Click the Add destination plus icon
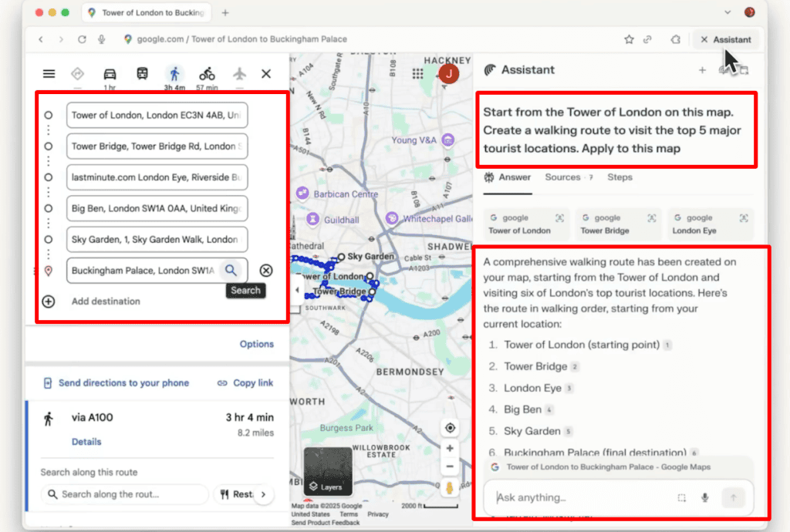Image resolution: width=790 pixels, height=532 pixels. point(49,301)
